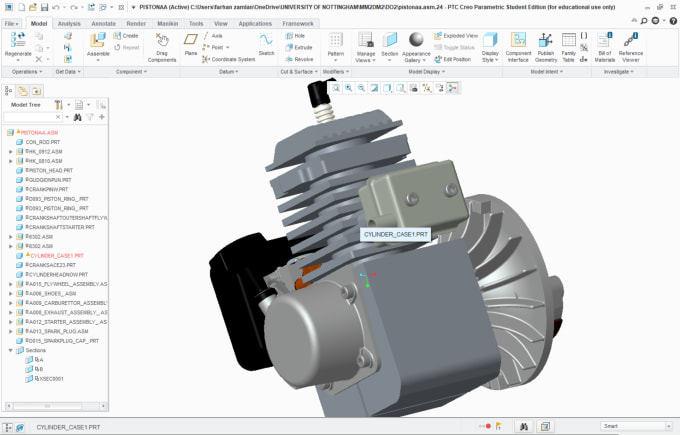Click the Creo Help question mark icon
680x435 pixels.
[673, 20]
